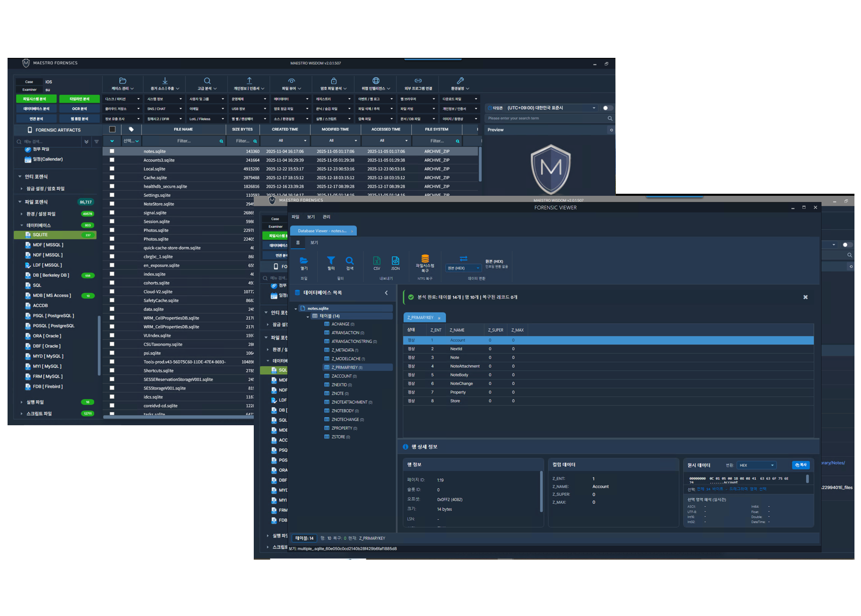Click the 복사 copy button in 원시 데이터
Image resolution: width=861 pixels, height=616 pixels.
point(801,465)
